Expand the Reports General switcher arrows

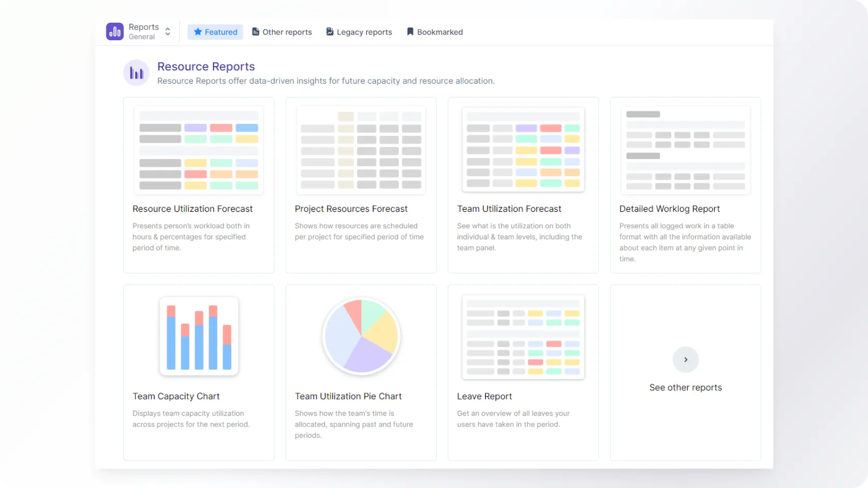168,32
